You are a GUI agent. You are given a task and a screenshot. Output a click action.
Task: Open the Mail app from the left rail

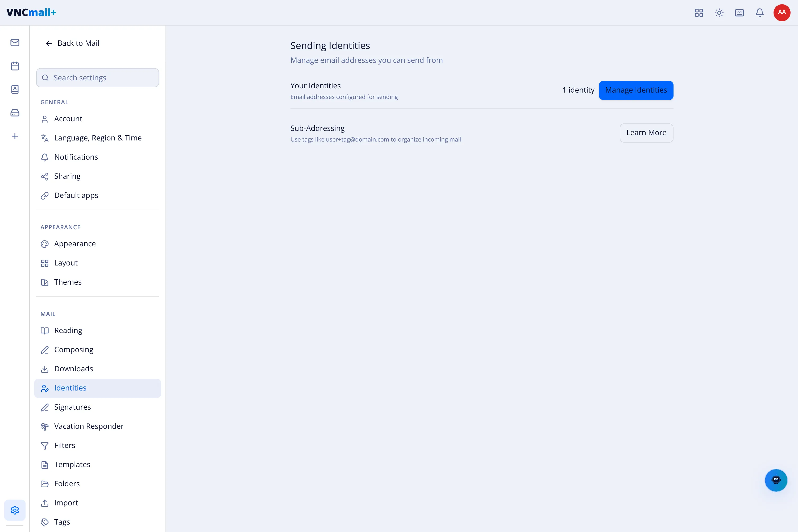pos(15,42)
